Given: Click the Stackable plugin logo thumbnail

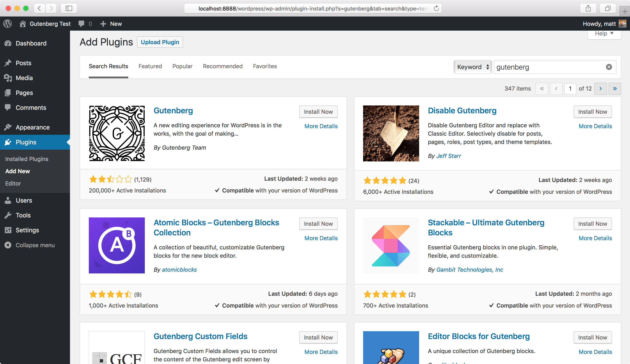Looking at the screenshot, I should point(391,245).
